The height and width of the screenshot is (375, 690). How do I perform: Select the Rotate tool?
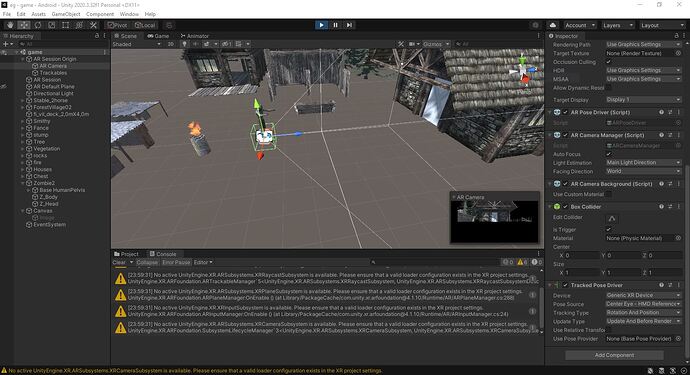click(x=37, y=25)
